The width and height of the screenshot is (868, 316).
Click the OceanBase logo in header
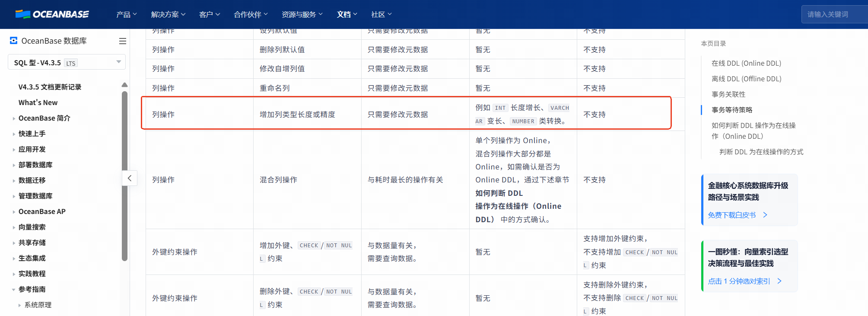[x=52, y=14]
